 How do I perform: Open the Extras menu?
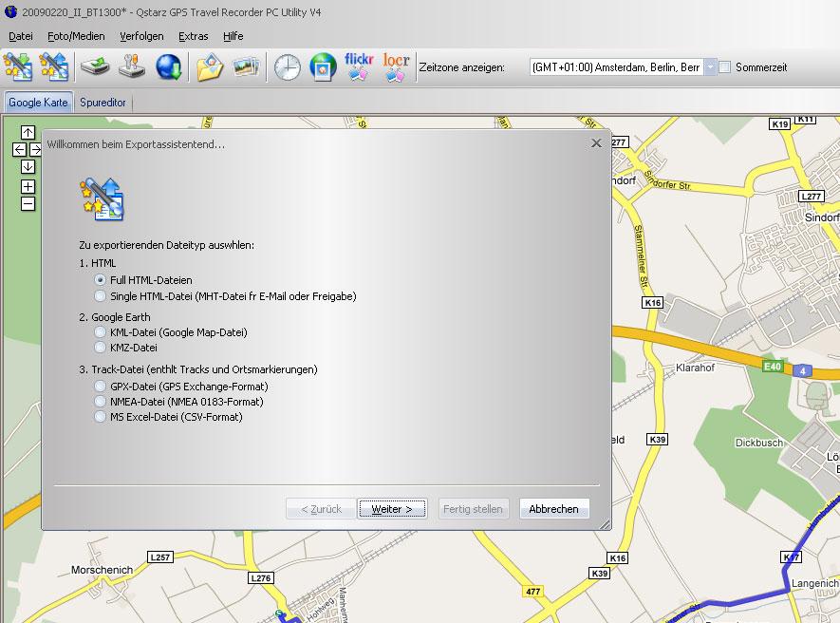[193, 36]
